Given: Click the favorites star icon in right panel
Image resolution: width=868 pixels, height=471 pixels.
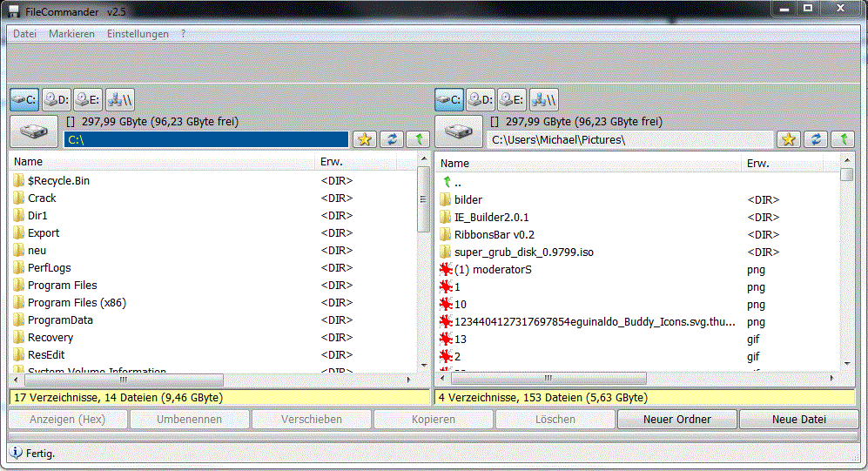Looking at the screenshot, I should click(789, 139).
